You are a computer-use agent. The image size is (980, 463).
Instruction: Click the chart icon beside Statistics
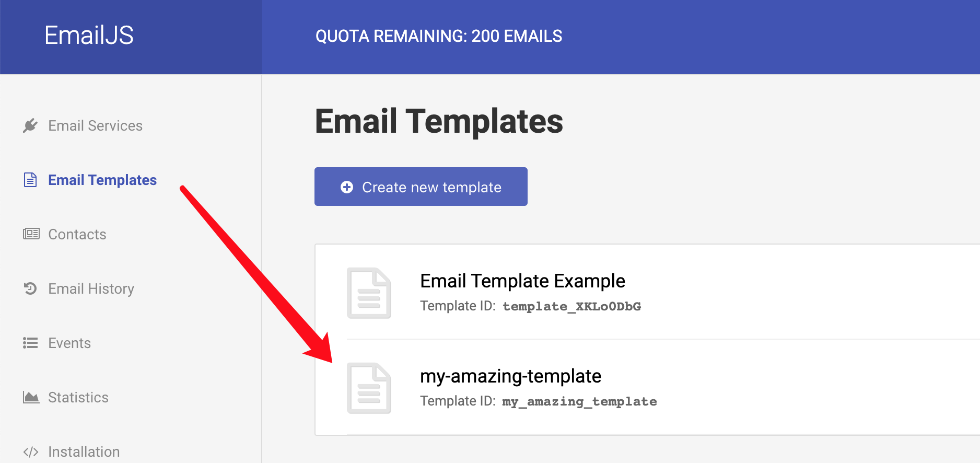click(31, 397)
